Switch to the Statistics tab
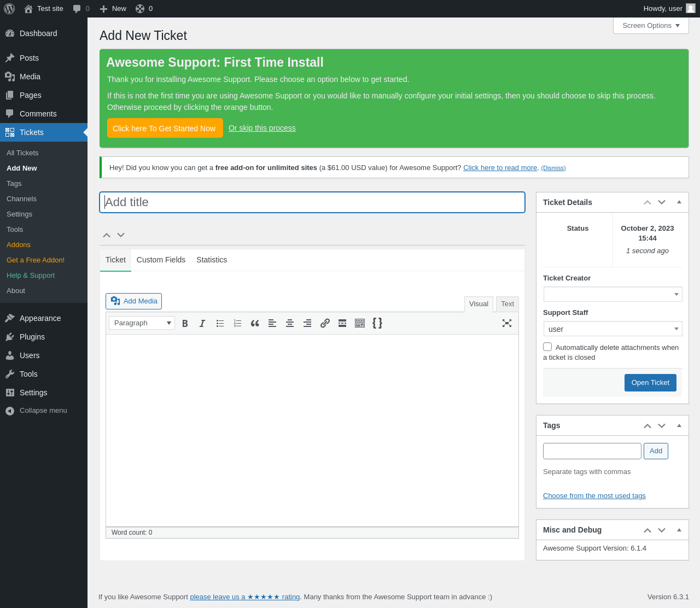This screenshot has width=700, height=608. [212, 260]
